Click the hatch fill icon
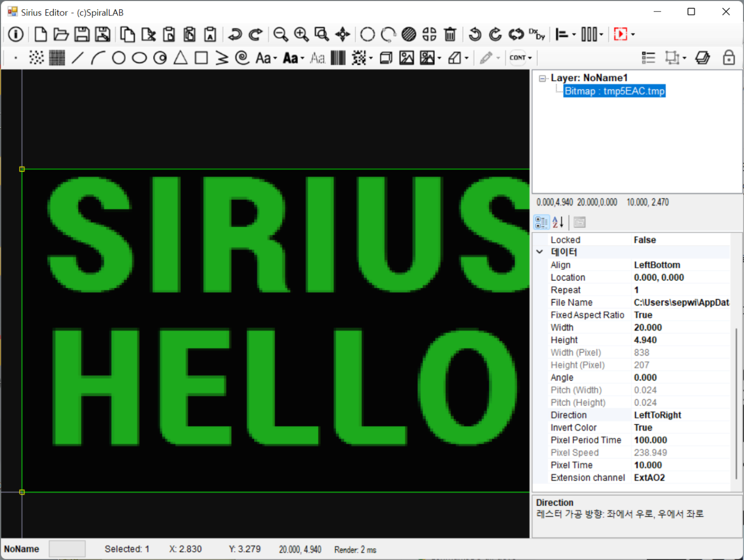Screen dimensions: 744x560 (409, 34)
